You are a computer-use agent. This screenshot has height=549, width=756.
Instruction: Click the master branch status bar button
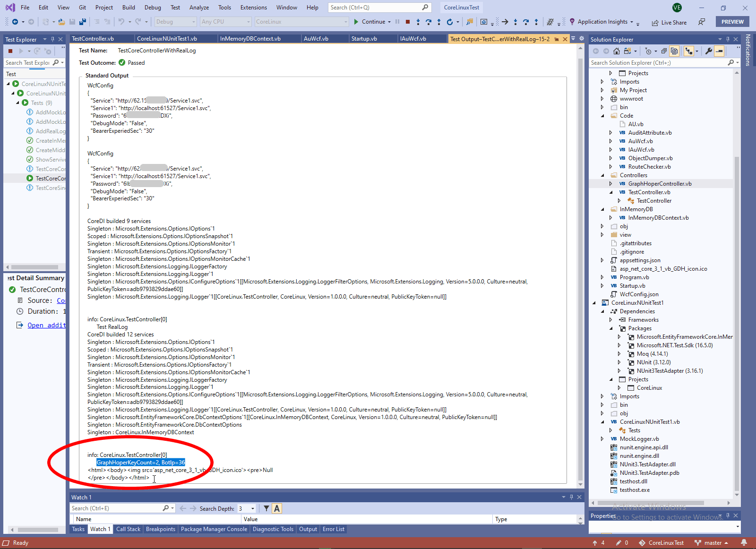(711, 543)
